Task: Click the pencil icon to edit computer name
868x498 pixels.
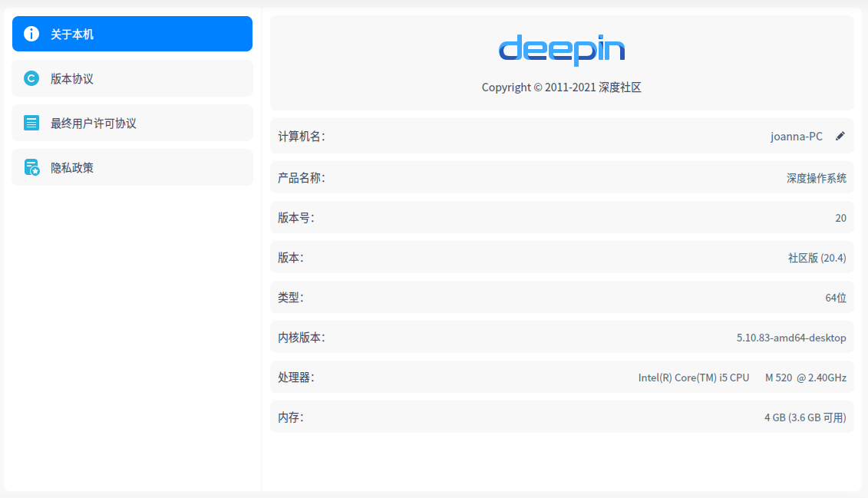Action: (x=839, y=136)
